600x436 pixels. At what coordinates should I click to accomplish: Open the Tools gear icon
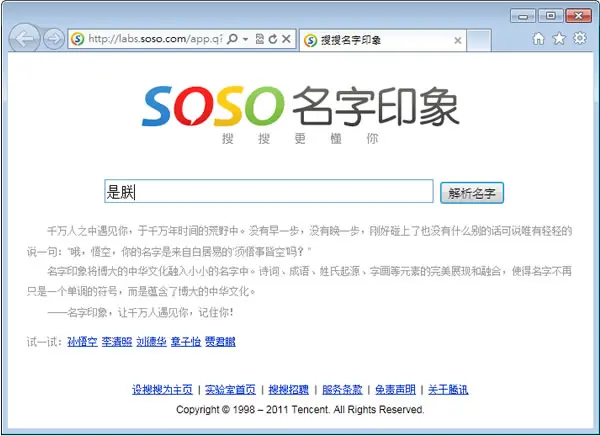coord(580,38)
